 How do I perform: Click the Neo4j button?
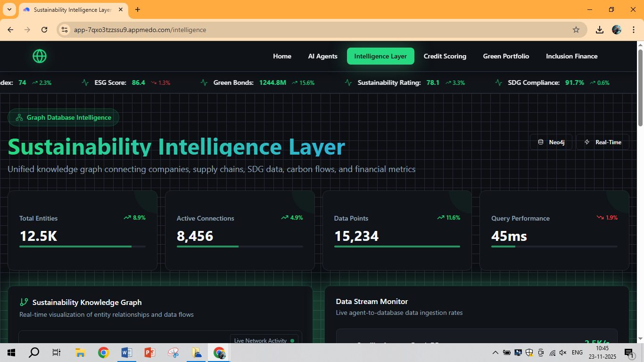click(551, 142)
